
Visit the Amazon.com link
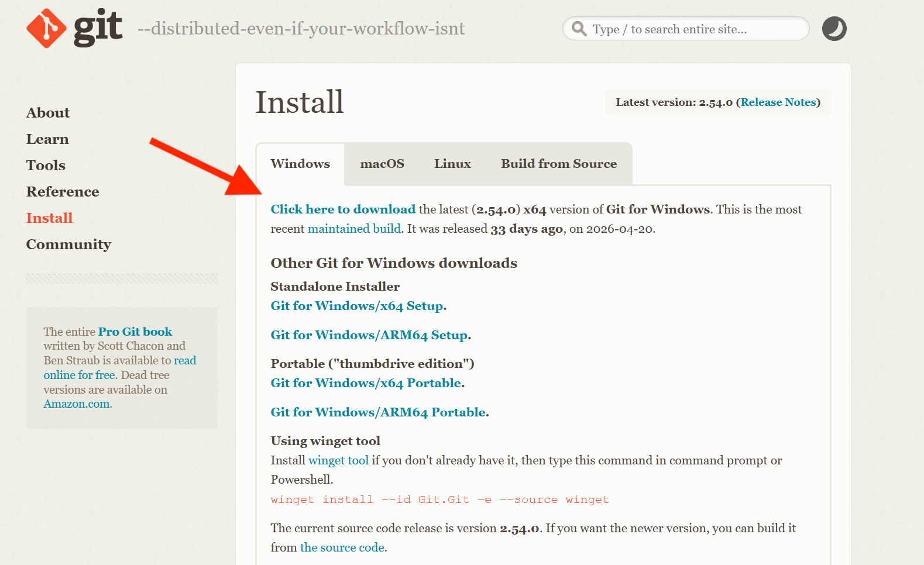tap(77, 404)
